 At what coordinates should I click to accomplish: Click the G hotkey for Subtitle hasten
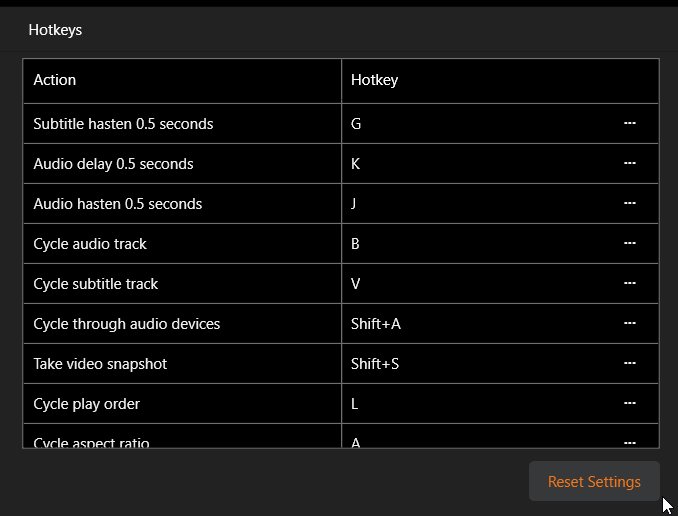(356, 124)
